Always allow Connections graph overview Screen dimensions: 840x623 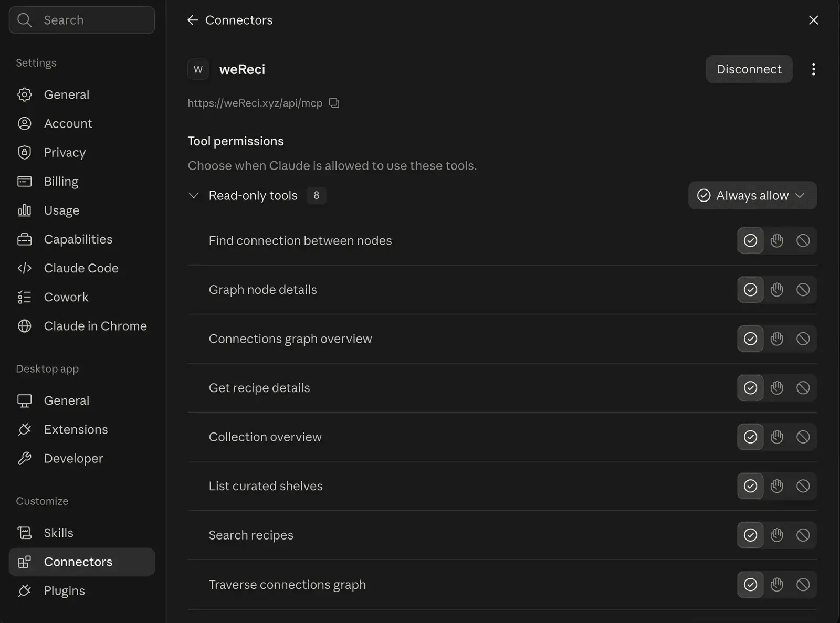tap(750, 339)
